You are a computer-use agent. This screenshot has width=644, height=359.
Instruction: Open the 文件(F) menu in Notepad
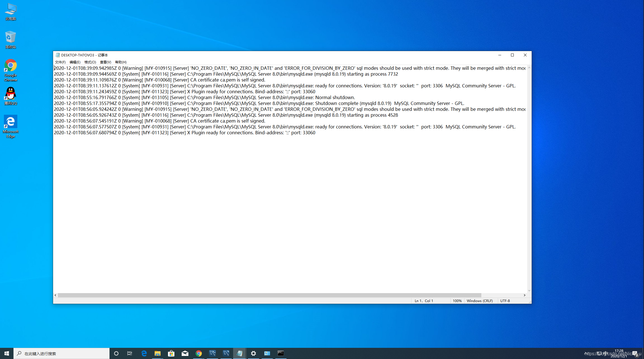tap(60, 62)
